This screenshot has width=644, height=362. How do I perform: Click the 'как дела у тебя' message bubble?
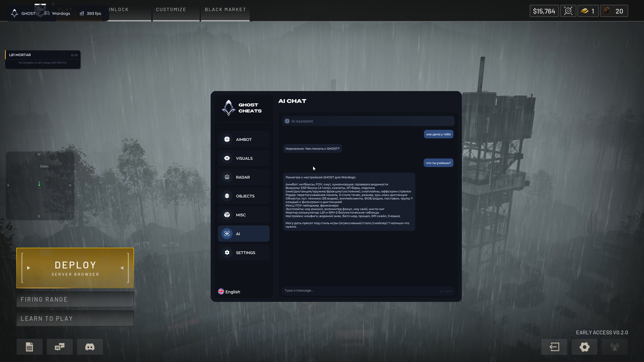(x=438, y=134)
